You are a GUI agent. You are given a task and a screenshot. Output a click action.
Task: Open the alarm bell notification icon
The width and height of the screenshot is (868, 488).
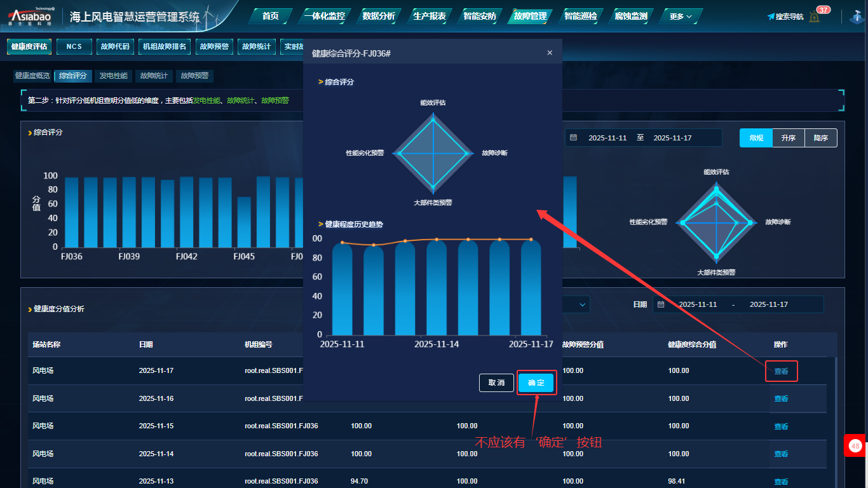(815, 17)
